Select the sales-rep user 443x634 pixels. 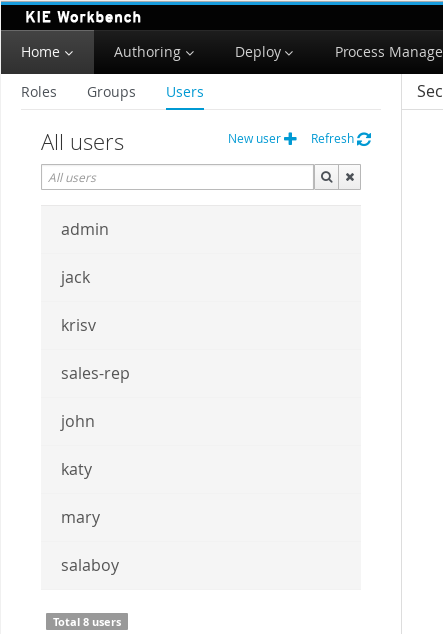coord(201,374)
